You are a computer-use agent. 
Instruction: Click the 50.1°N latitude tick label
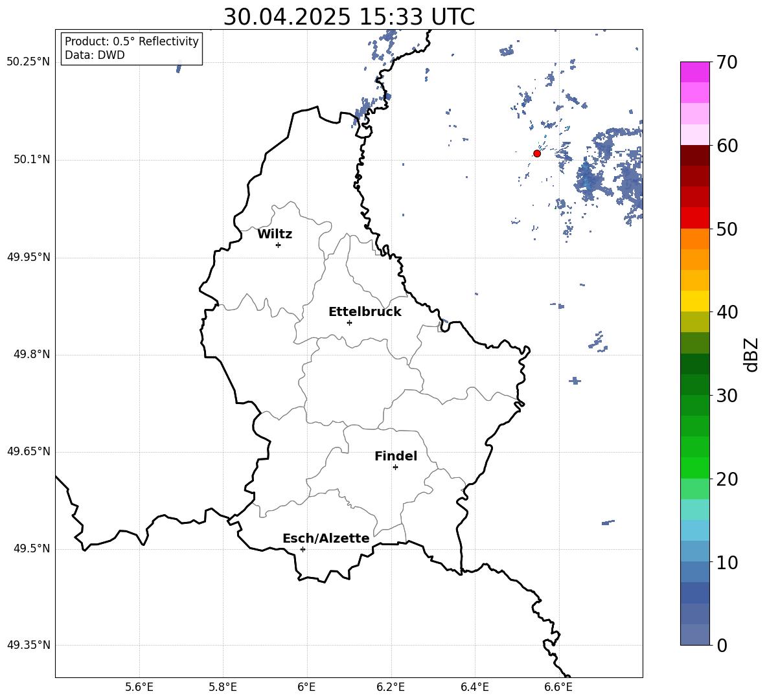tap(32, 160)
